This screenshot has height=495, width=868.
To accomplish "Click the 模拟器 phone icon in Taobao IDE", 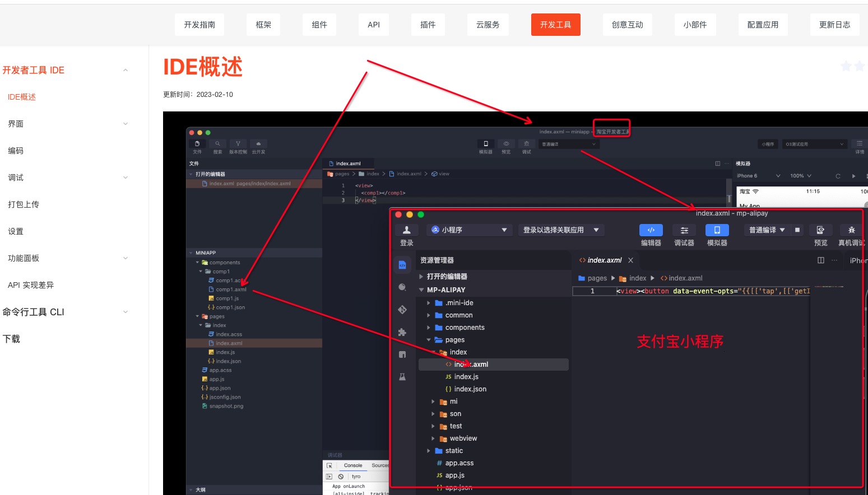I will 485,144.
